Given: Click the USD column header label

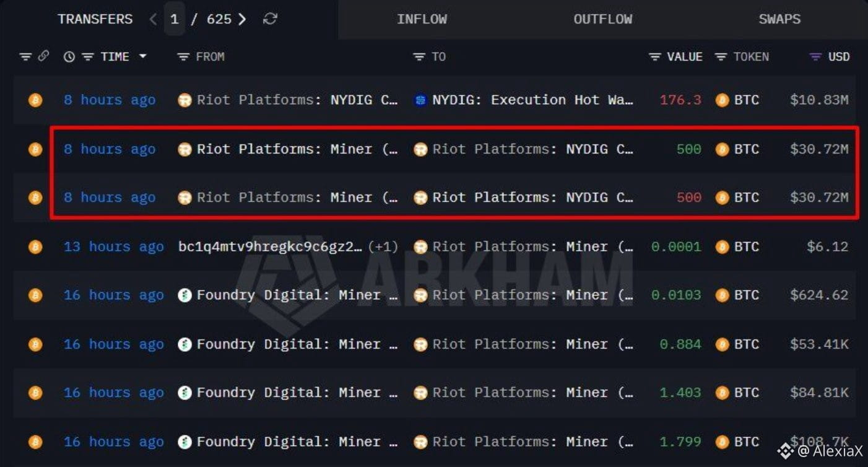Looking at the screenshot, I should tap(839, 57).
